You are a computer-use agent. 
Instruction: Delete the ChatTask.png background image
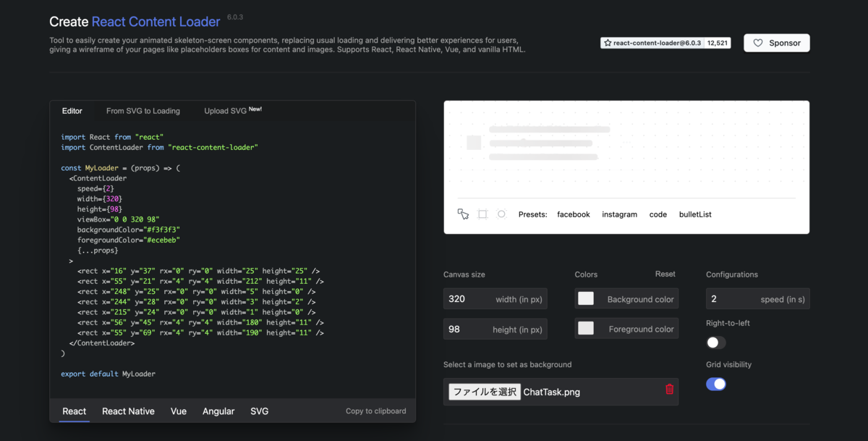[669, 390]
